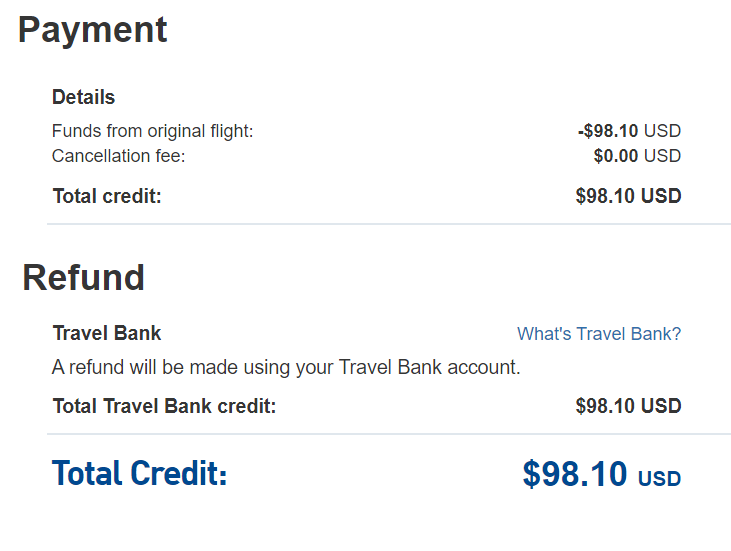This screenshot has height=551, width=731.
Task: Click USD beside the large blue total
Action: [659, 479]
